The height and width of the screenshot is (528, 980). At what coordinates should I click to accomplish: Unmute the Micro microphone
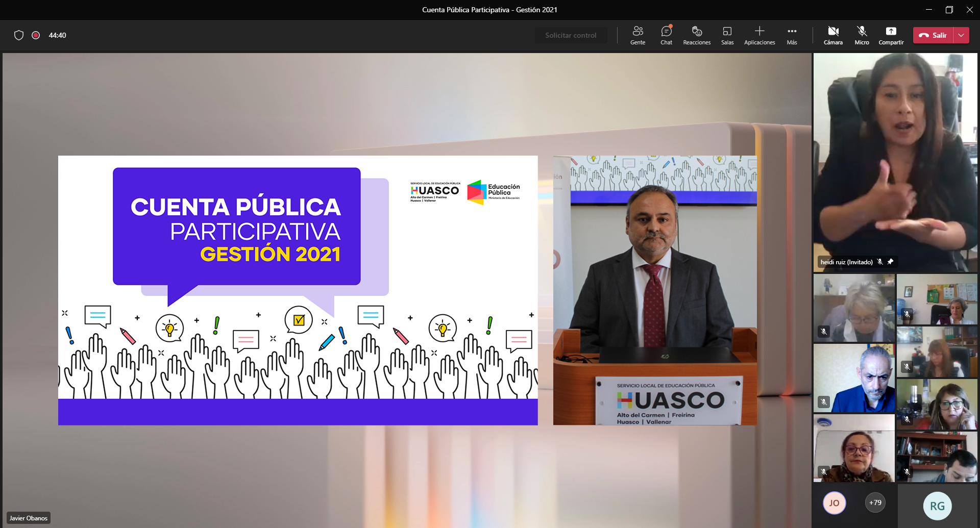point(862,35)
